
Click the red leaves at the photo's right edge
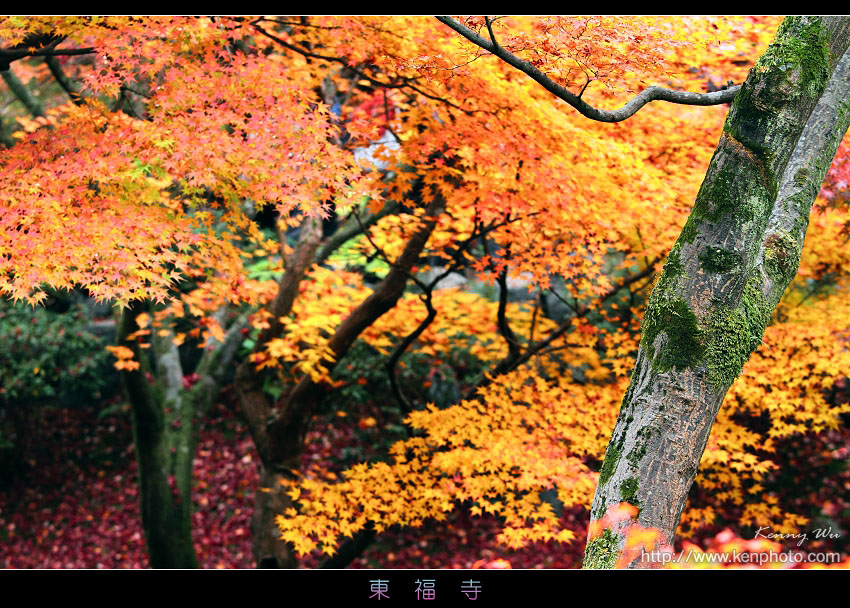pyautogui.click(x=838, y=170)
